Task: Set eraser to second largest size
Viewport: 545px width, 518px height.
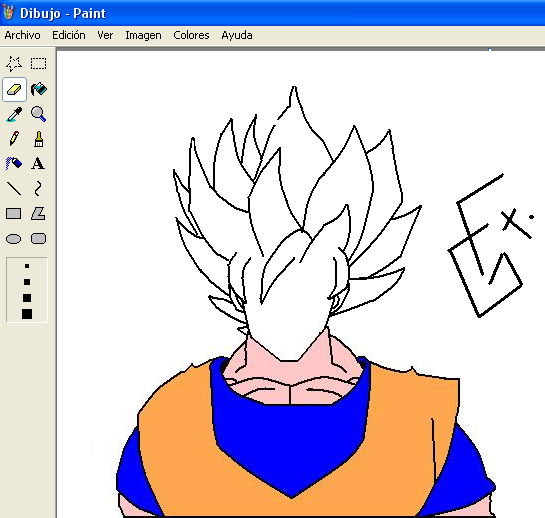Action: tap(27, 298)
